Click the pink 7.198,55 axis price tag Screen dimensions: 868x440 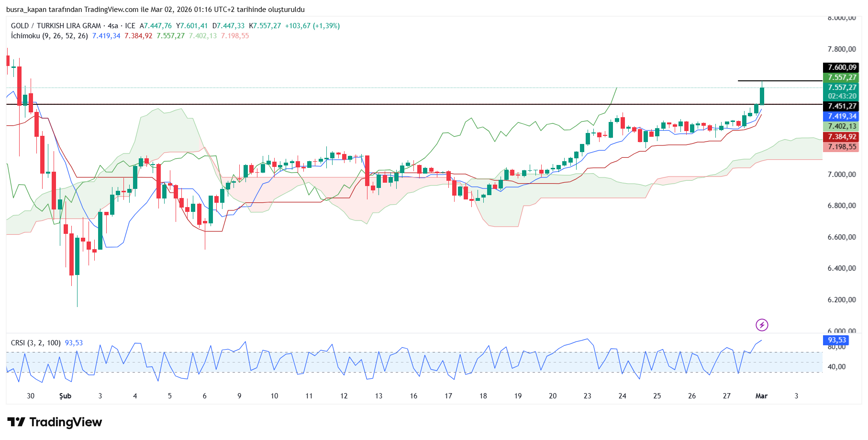point(842,147)
